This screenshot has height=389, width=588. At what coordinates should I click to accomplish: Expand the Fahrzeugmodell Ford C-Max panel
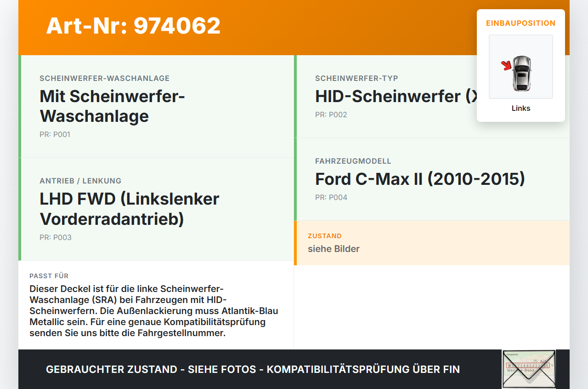(x=420, y=179)
